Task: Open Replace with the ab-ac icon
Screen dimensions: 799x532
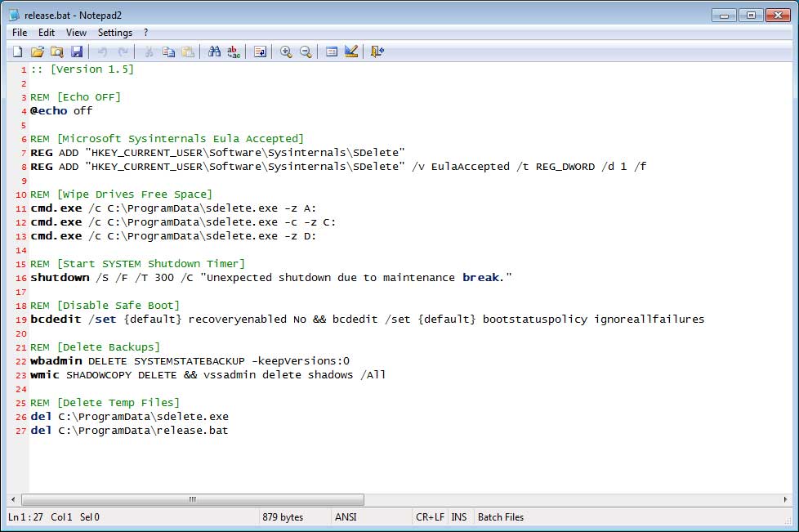Action: pos(234,51)
